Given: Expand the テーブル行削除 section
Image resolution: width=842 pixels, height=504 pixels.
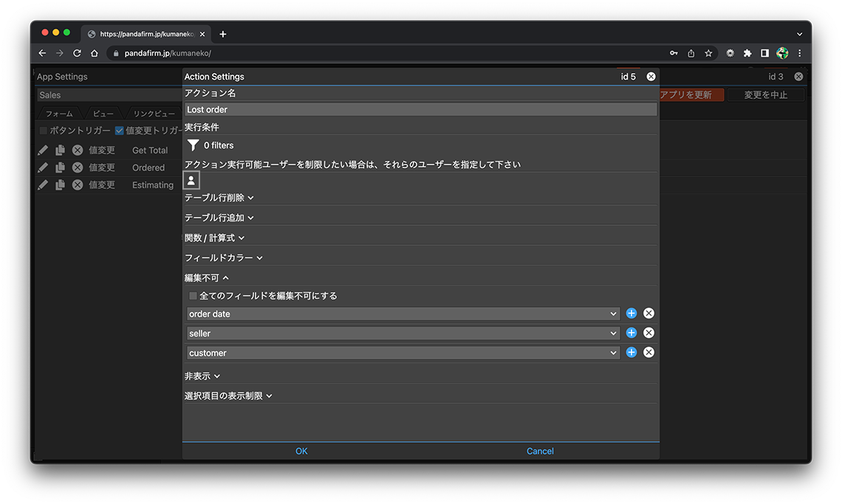Looking at the screenshot, I should coord(219,198).
